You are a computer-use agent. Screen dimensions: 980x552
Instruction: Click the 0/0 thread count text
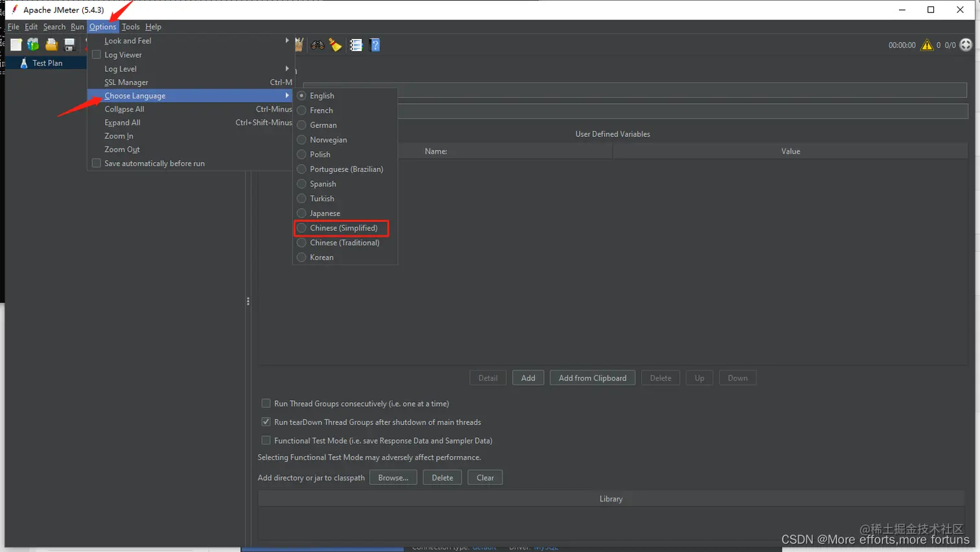pos(950,45)
